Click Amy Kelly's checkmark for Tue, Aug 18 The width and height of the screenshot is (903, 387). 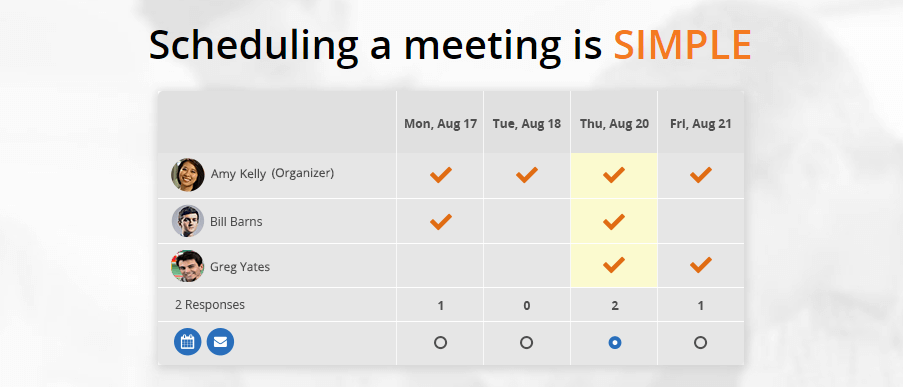[x=526, y=174]
